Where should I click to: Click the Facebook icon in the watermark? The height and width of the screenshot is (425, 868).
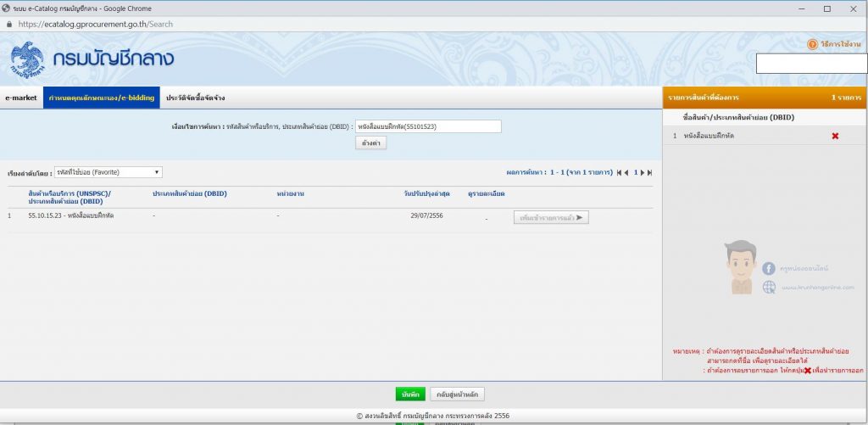tap(769, 268)
